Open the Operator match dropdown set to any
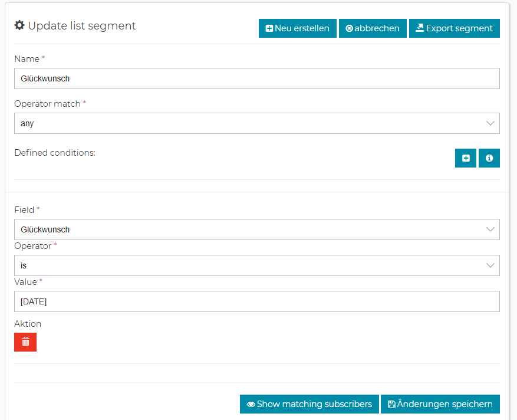Image resolution: width=517 pixels, height=420 pixels. coord(256,123)
